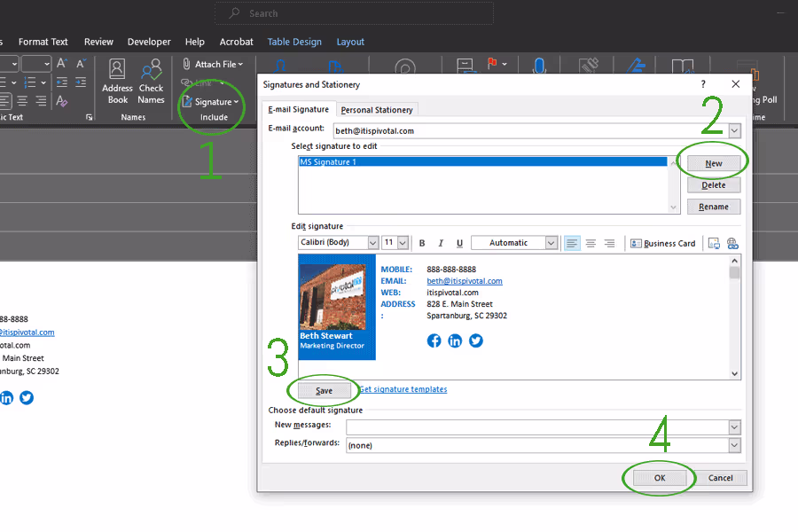Click the Immersive Reader book icon

682,66
